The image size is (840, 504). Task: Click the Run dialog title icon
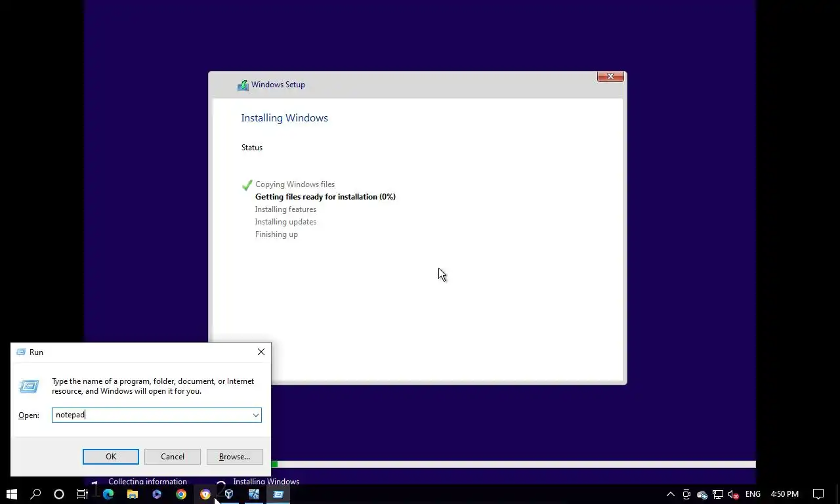pos(21,352)
